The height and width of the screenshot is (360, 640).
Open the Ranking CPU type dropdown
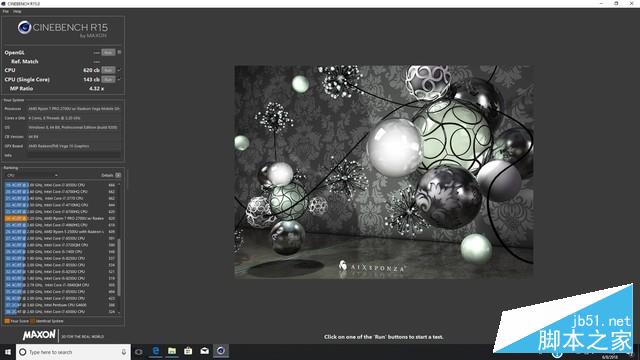tap(32, 175)
